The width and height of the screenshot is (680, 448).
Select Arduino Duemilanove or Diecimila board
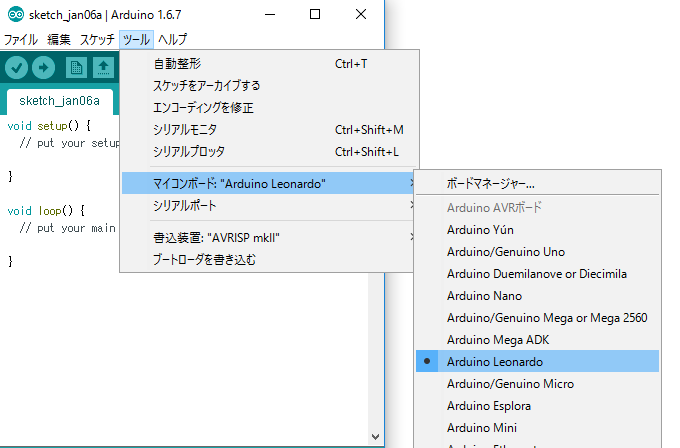click(537, 274)
